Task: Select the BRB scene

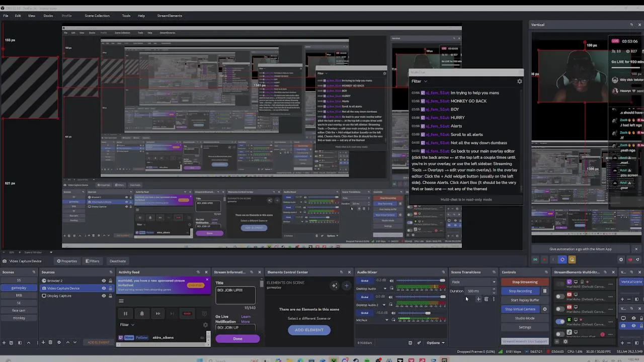Action: (19, 296)
